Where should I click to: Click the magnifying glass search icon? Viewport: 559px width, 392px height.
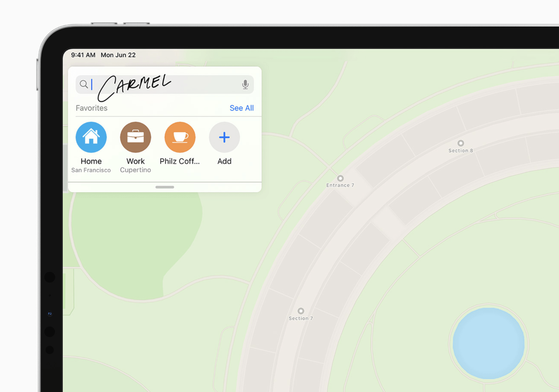click(x=84, y=84)
